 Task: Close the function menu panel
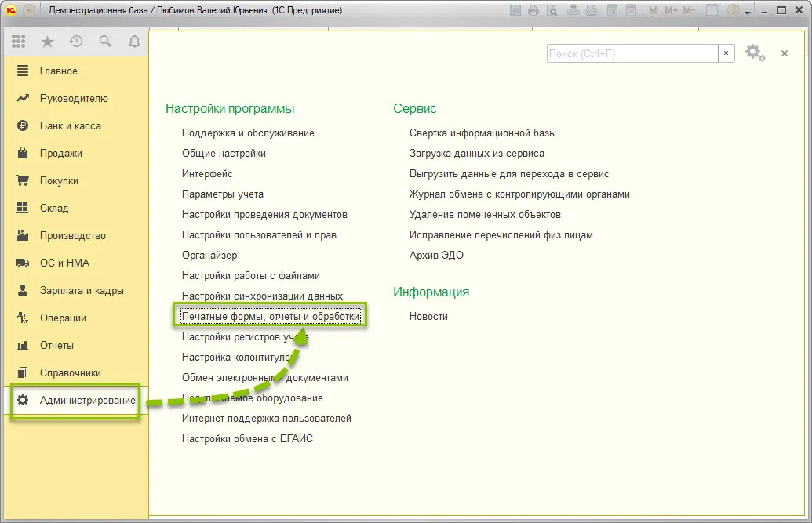[785, 53]
